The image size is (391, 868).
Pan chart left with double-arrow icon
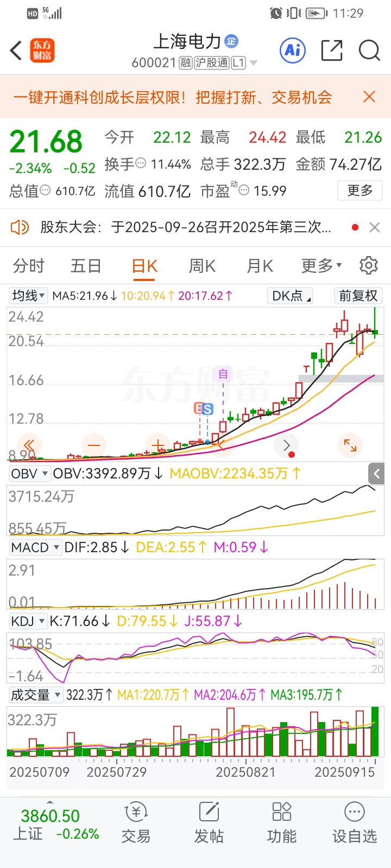[x=29, y=446]
